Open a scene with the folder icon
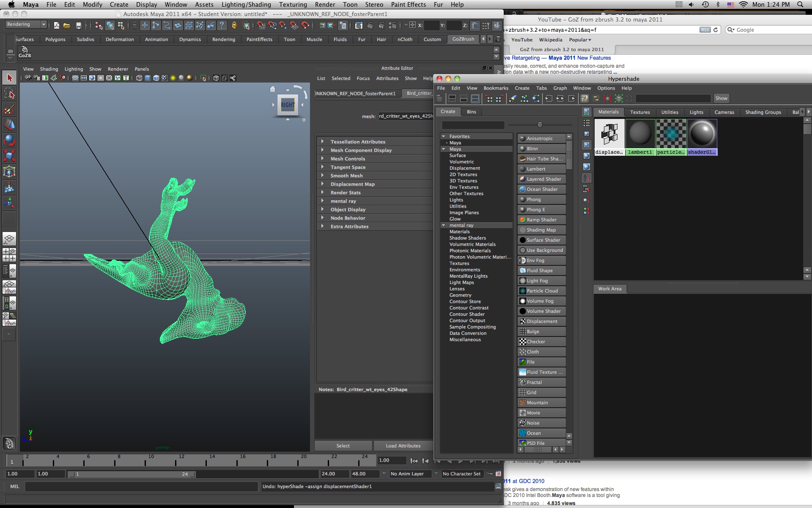Screen dimensions: 812x508 click(67, 25)
